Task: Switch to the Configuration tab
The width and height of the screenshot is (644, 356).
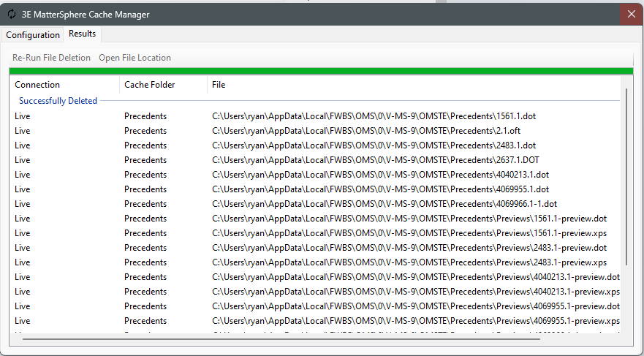Action: tap(33, 35)
